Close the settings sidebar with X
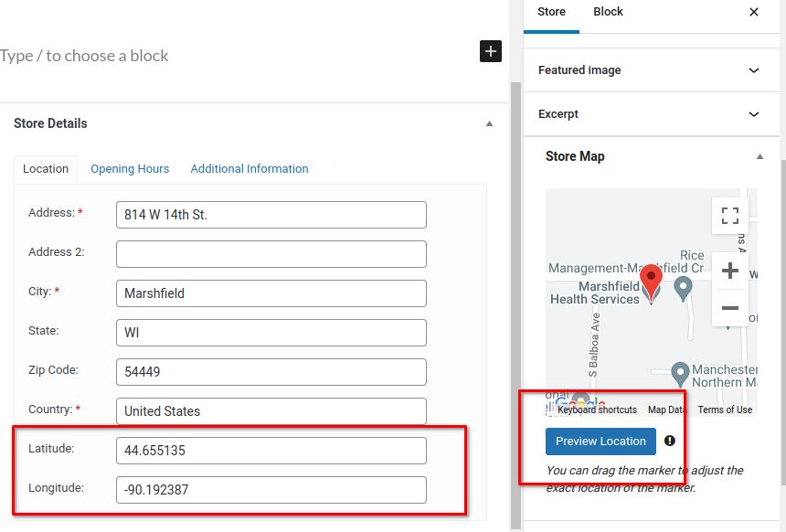The image size is (786, 532). click(753, 12)
